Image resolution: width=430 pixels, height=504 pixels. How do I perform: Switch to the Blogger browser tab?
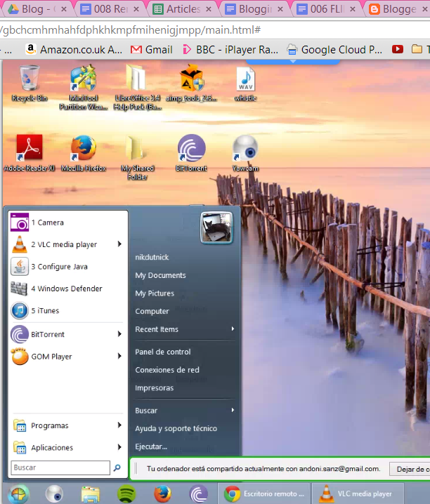pos(398,9)
